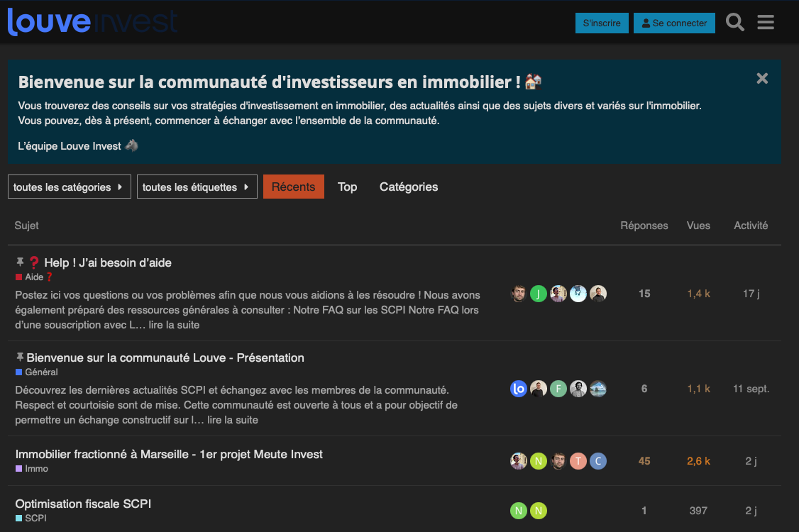
Task: Click the first photo avatar in Immobilier fractionné row
Action: coord(518,461)
